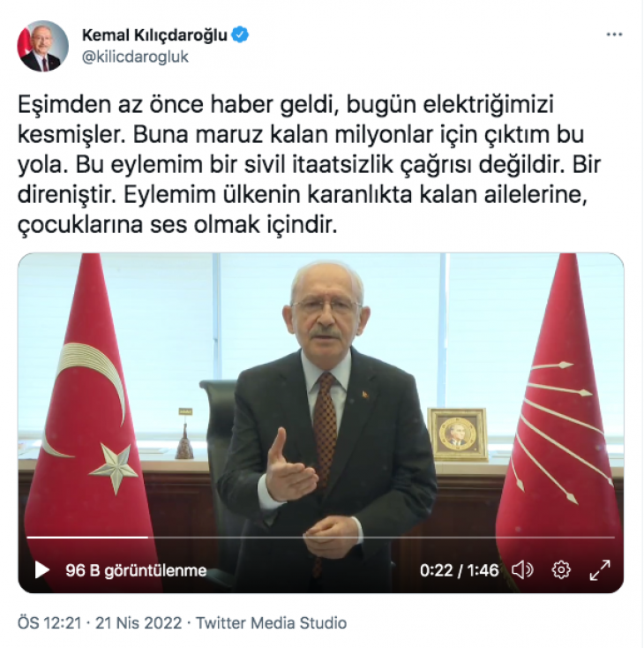
Task: Click the video frame center
Action: coord(320,423)
